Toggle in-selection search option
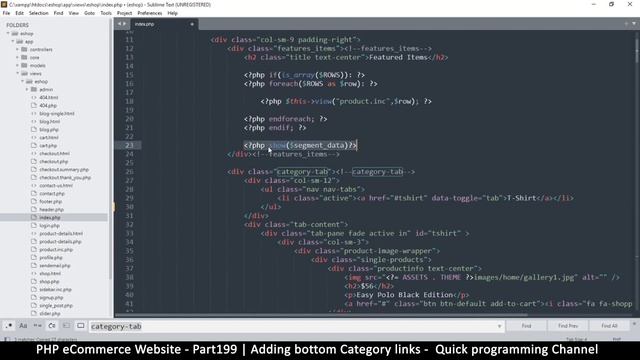This screenshot has width=640, height=360. pyautogui.click(x=67, y=326)
